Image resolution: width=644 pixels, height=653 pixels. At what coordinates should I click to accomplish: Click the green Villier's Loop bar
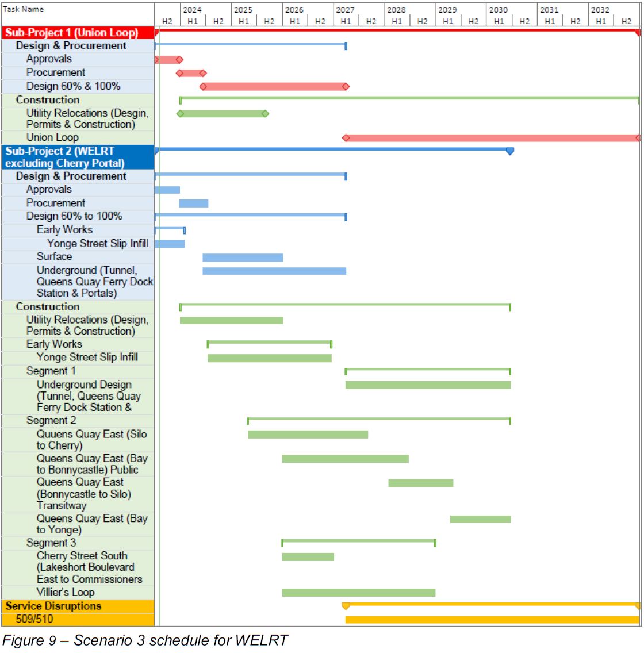tap(358, 593)
